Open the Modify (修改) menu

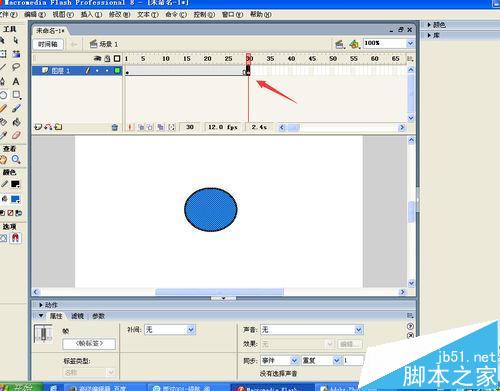[119, 15]
